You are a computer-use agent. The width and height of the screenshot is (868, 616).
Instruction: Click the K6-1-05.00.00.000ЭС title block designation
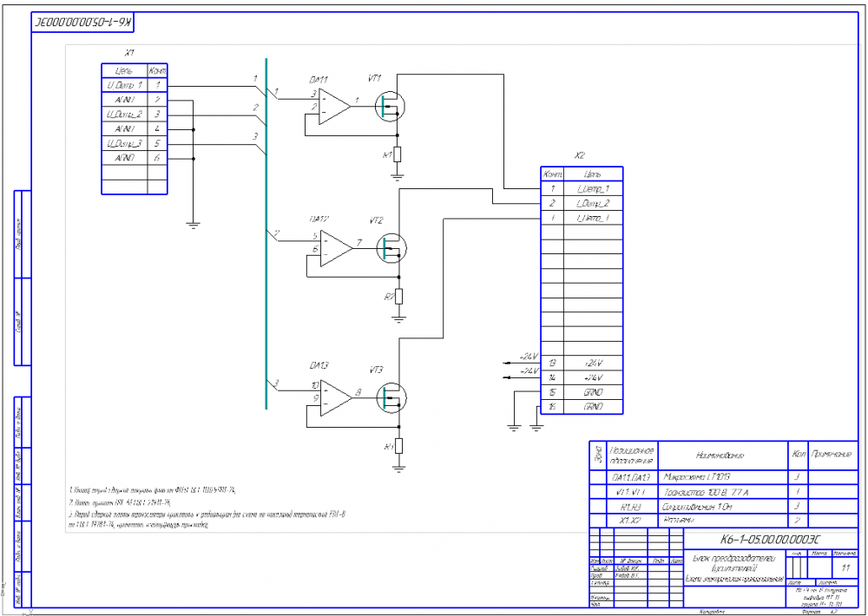tap(753, 539)
